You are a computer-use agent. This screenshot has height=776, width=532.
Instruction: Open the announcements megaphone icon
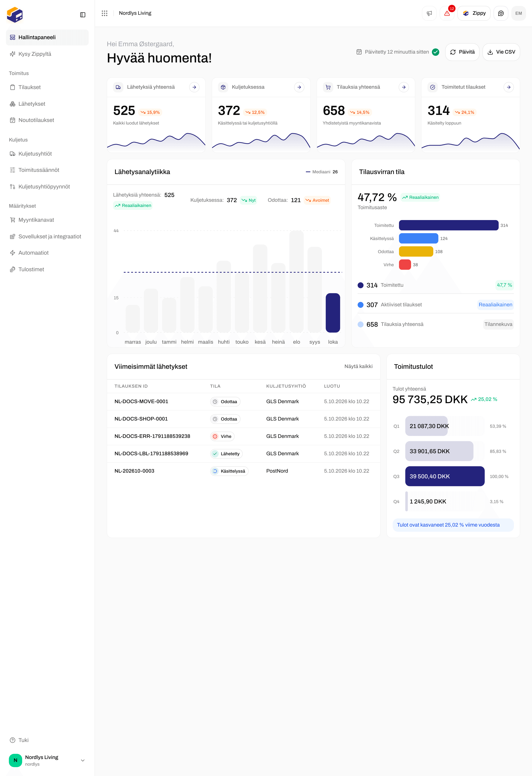429,13
